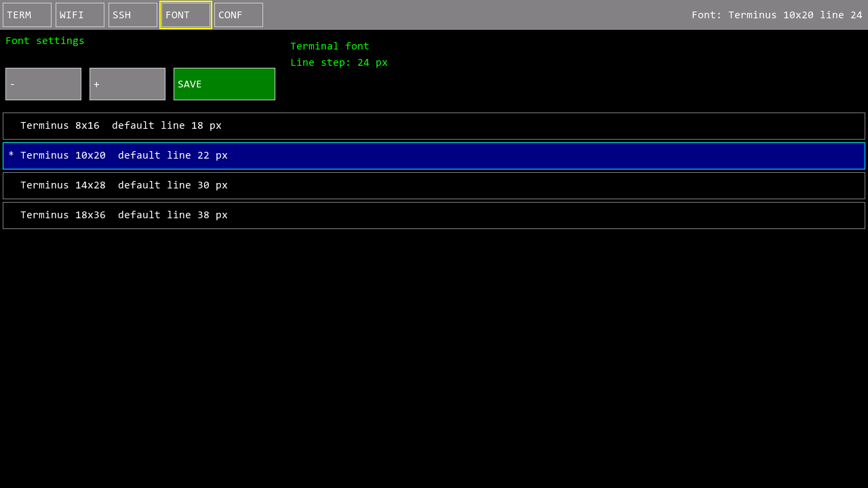Click the 'Font settings' heading
868x488 pixels.
pos(45,41)
